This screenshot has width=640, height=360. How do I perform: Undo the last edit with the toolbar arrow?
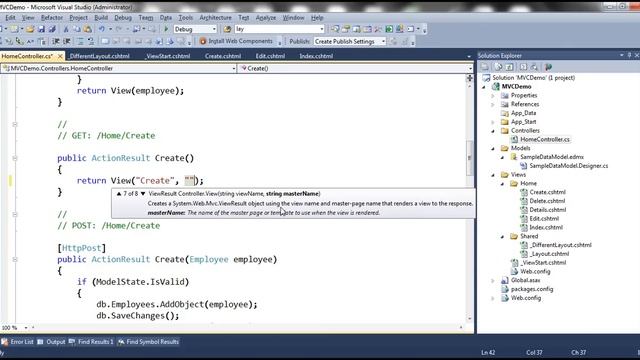[x=101, y=29]
